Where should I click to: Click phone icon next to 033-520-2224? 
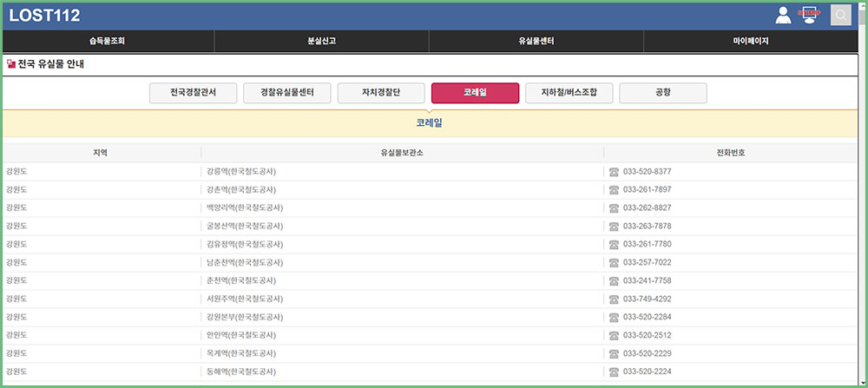[x=614, y=372]
